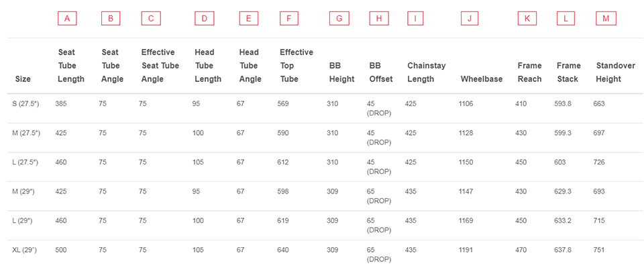Select the red letter J marker

pos(470,19)
